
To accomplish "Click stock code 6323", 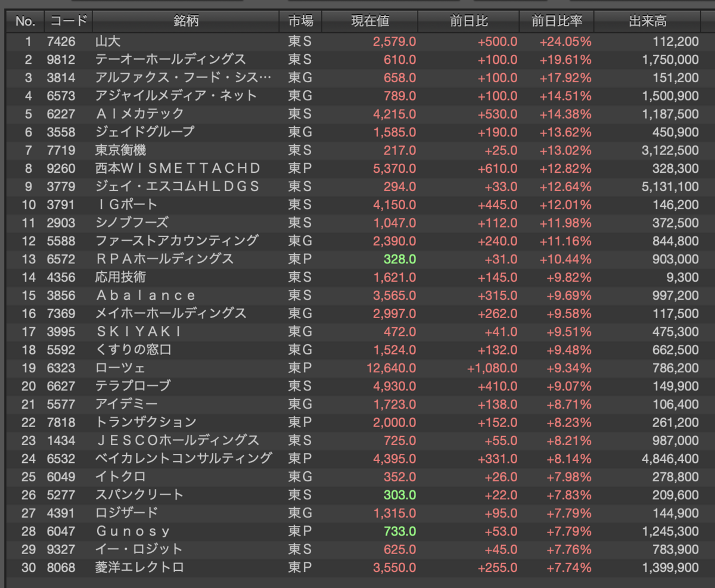I will 61,367.
